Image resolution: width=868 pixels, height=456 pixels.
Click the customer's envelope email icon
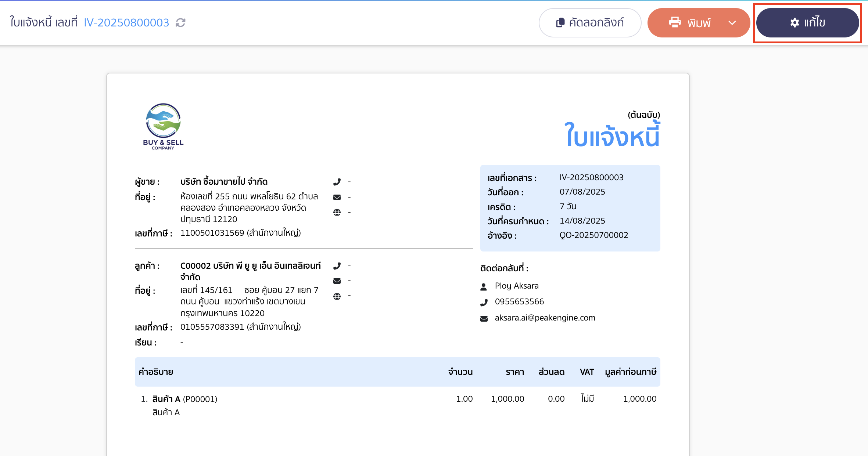(337, 281)
